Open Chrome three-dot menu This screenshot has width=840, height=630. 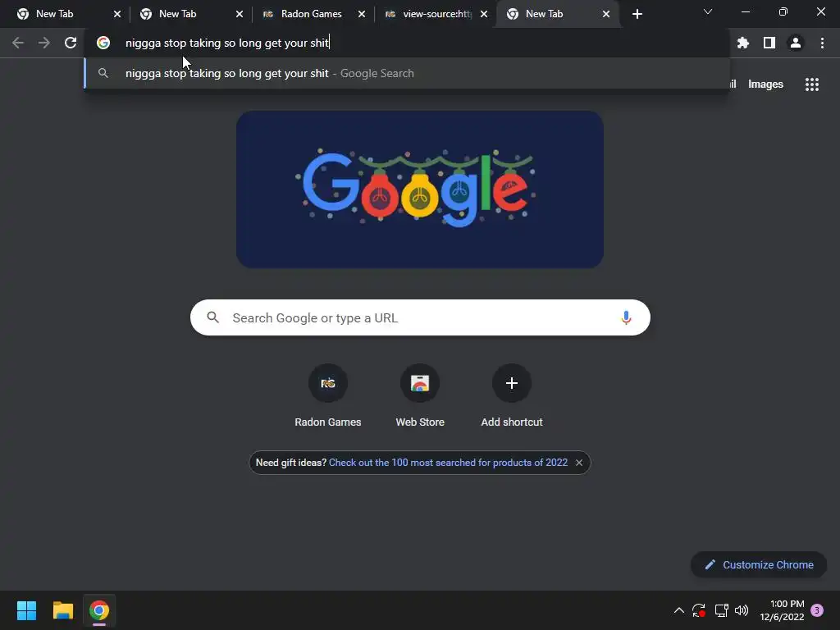point(822,43)
